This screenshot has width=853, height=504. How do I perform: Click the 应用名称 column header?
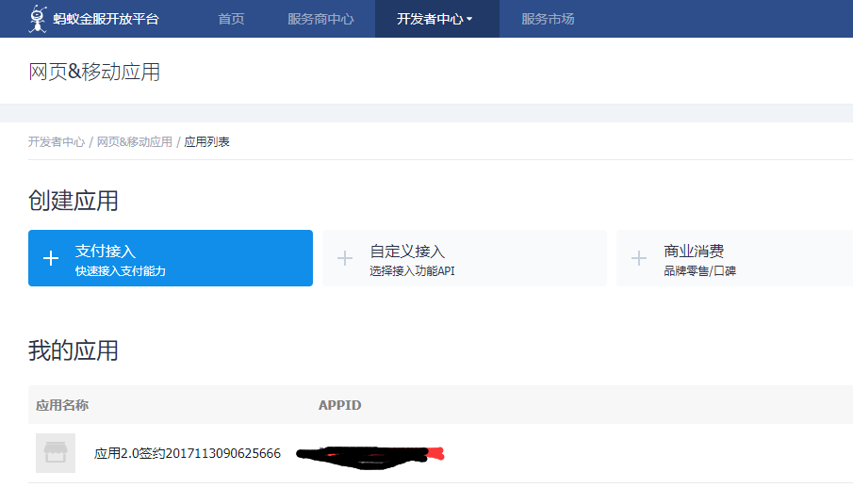(x=62, y=405)
